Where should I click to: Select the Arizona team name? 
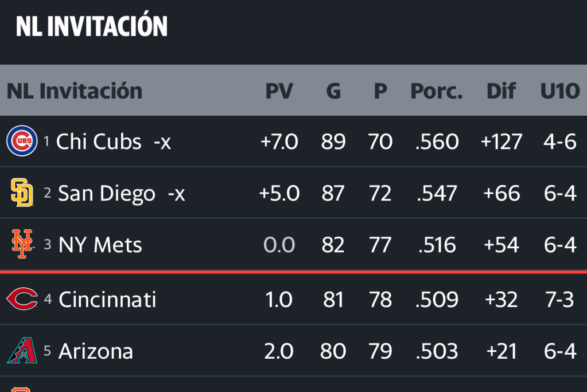pyautogui.click(x=96, y=351)
